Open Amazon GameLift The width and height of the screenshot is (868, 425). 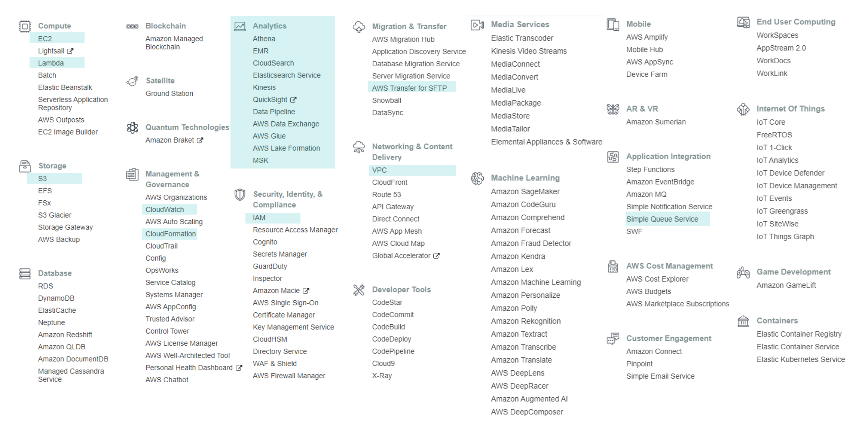(x=786, y=285)
